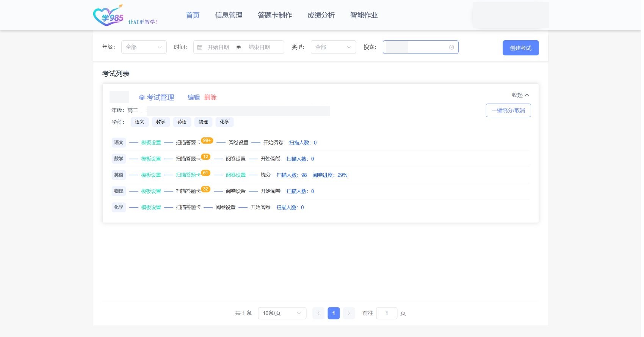Click the 学985 logo
Viewport: 644px width, 337px height.
(109, 16)
